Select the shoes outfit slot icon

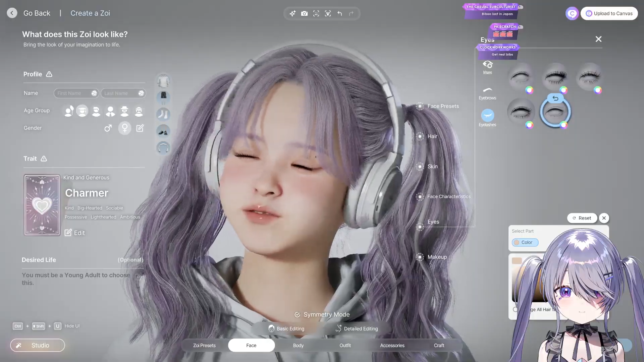click(163, 131)
